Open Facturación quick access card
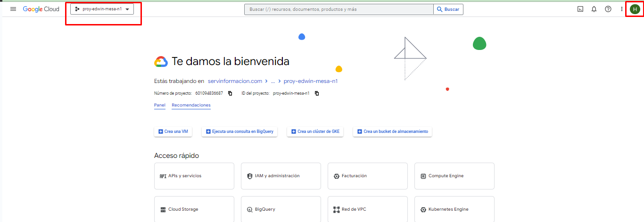Screen dimensions: 644x222 (x=368, y=176)
